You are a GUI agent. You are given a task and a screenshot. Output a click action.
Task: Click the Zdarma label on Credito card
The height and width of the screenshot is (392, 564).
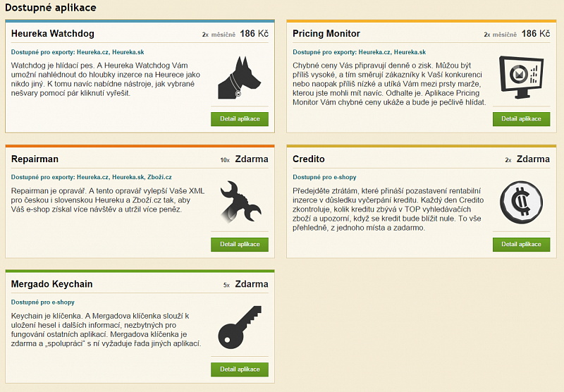tap(533, 159)
